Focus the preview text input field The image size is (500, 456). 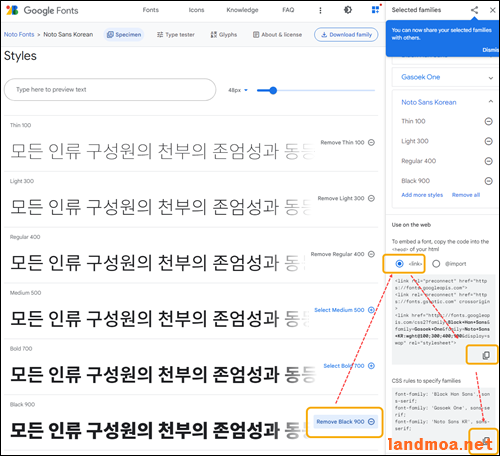tap(110, 90)
